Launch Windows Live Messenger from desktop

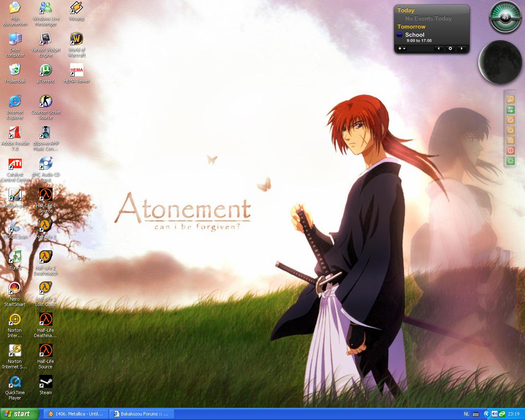[x=46, y=14]
